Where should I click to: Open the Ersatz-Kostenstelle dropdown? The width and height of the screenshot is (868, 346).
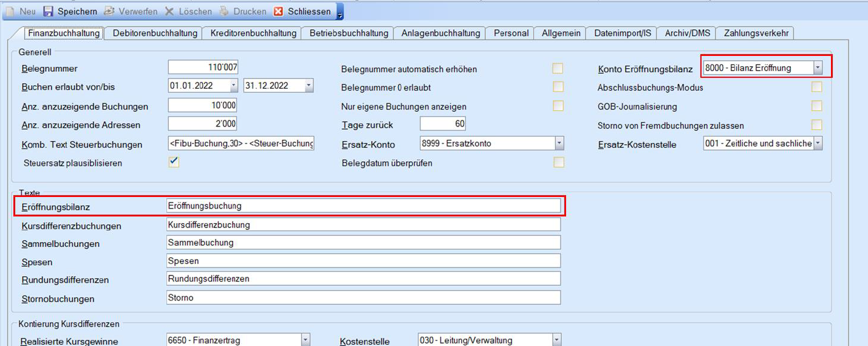tap(818, 144)
